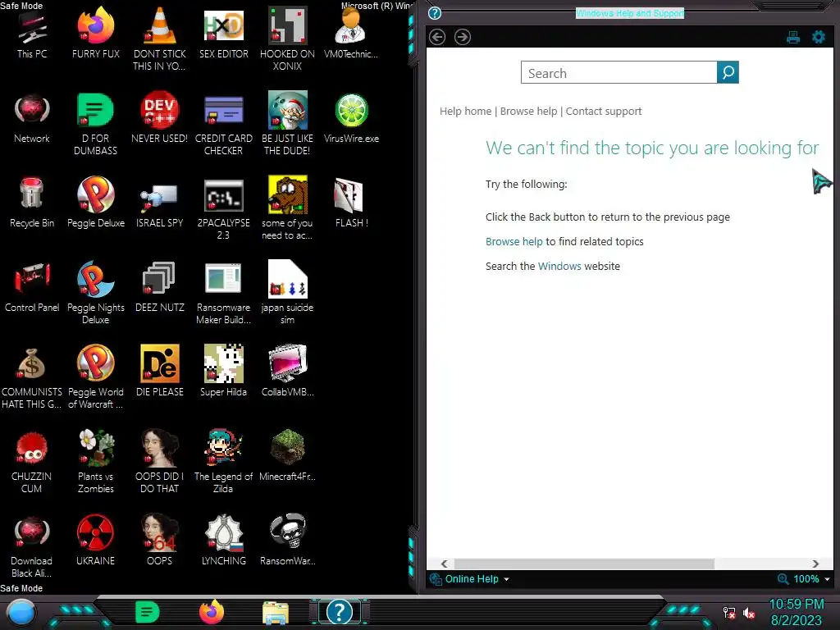The image size is (840, 630).
Task: Go forward in Windows Help and Support
Action: [463, 37]
